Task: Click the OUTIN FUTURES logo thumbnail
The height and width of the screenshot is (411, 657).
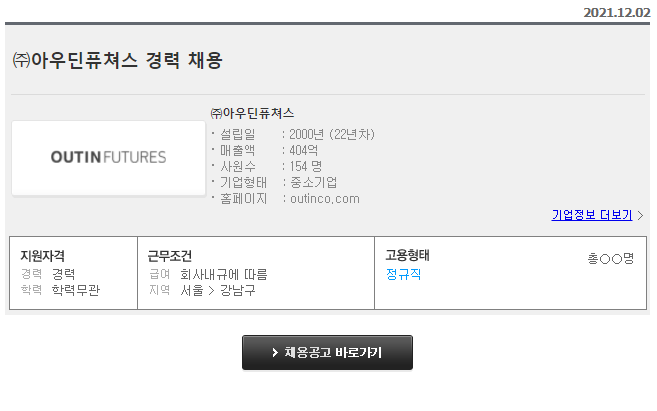Action: click(109, 158)
